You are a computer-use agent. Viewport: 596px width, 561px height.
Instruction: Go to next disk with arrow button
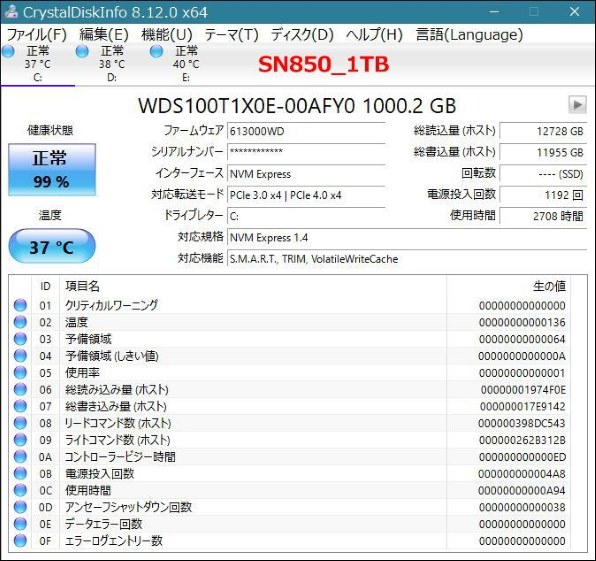point(577,105)
